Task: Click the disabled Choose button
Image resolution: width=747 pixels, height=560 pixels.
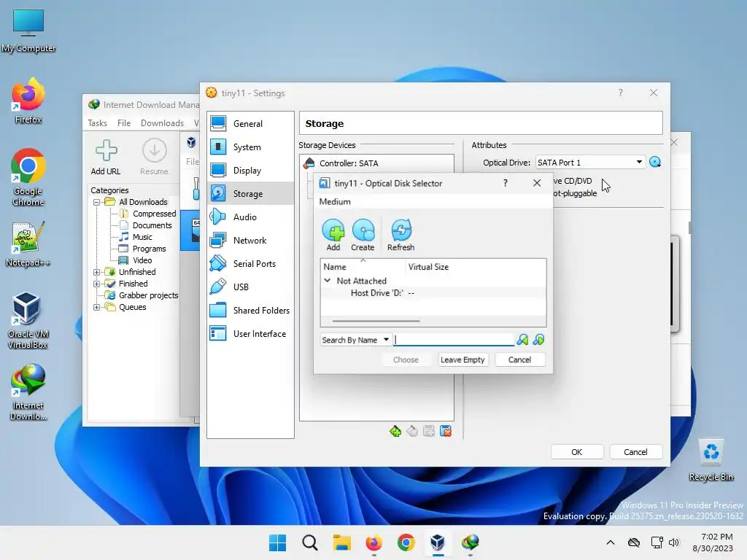Action: [x=406, y=359]
